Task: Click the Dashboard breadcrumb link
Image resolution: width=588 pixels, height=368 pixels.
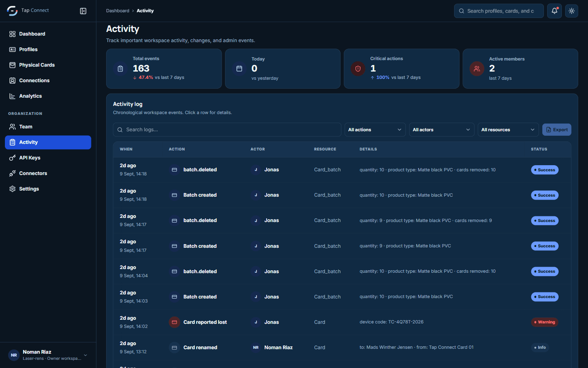Action: [118, 11]
